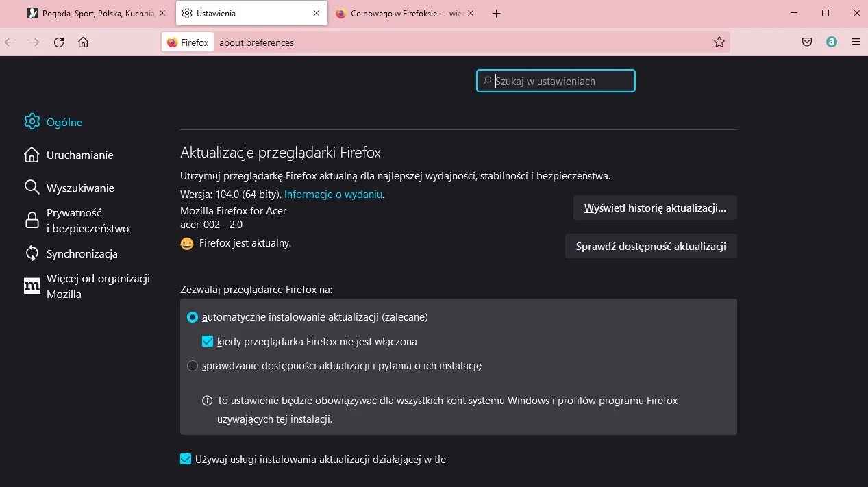Uncheck kiedy przeglądarka Firefox nie jest włączona
868x487 pixels.
pos(207,341)
